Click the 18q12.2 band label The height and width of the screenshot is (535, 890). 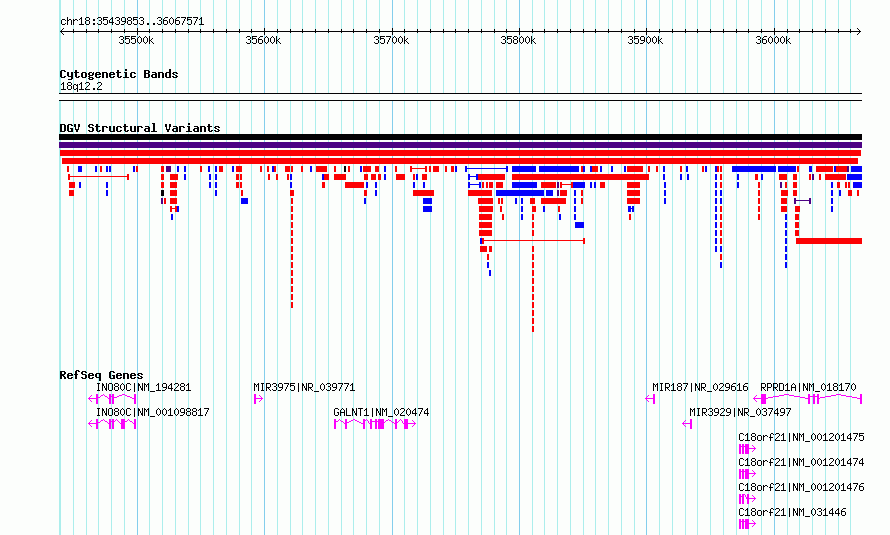pos(81,86)
